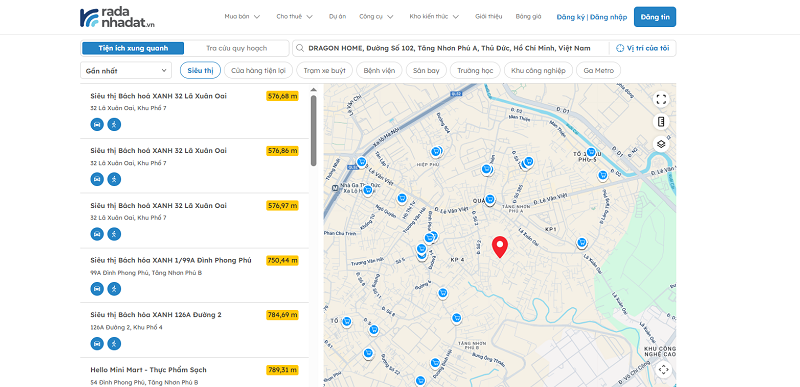Select the Ga Metro filter
This screenshot has width=800, height=387.
pyautogui.click(x=598, y=70)
